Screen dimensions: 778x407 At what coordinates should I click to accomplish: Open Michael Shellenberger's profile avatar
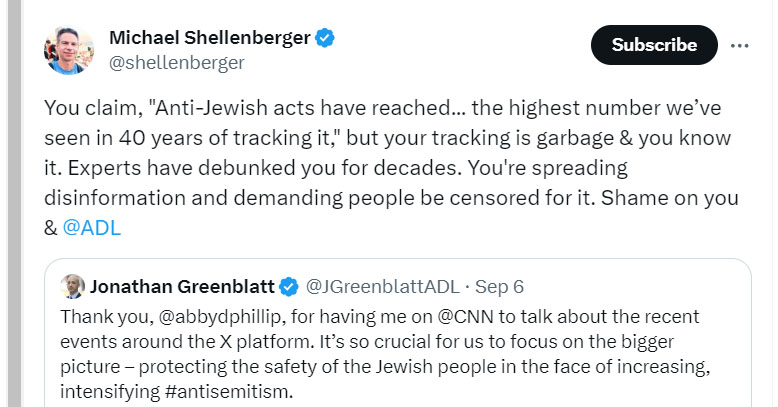click(x=68, y=50)
